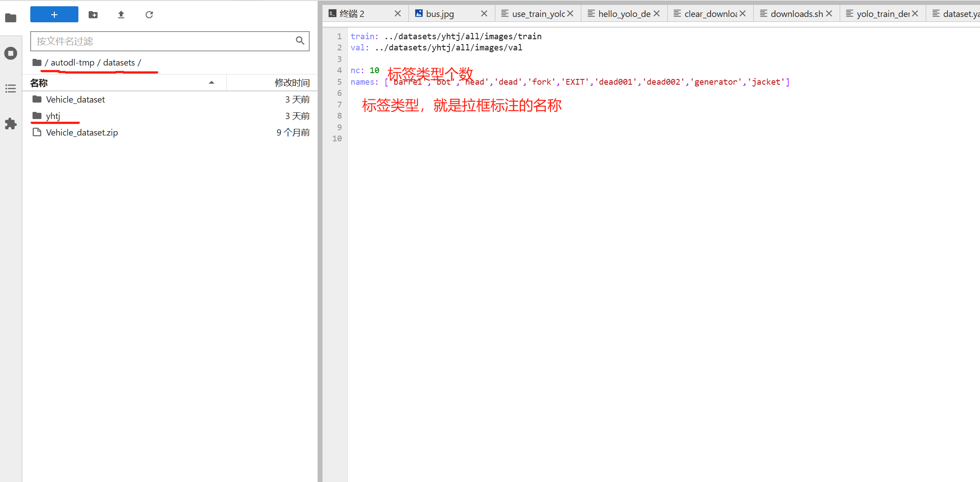Place cursor on the train path line
The width and height of the screenshot is (980, 482).
tap(446, 37)
